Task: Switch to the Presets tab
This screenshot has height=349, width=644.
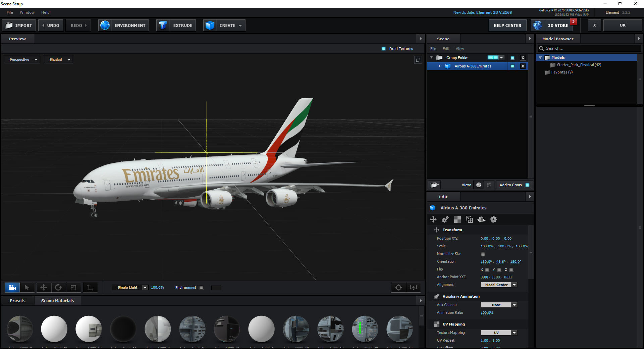Action: click(17, 301)
